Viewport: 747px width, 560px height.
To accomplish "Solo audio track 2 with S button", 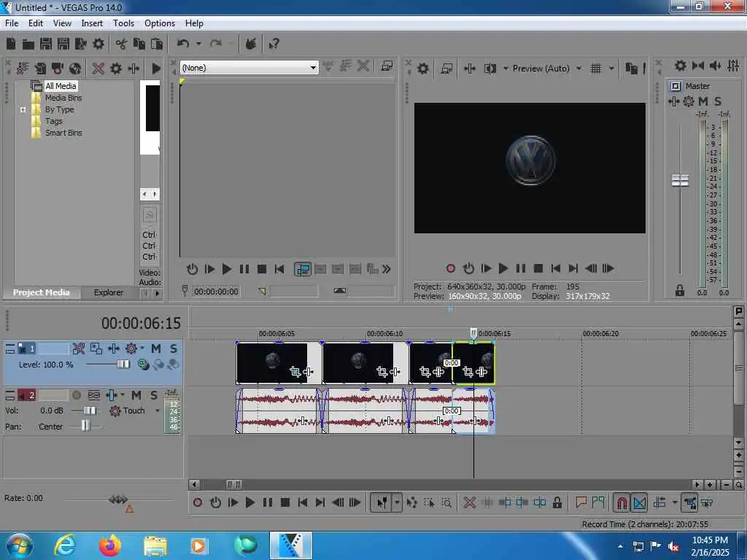I will [x=153, y=395].
